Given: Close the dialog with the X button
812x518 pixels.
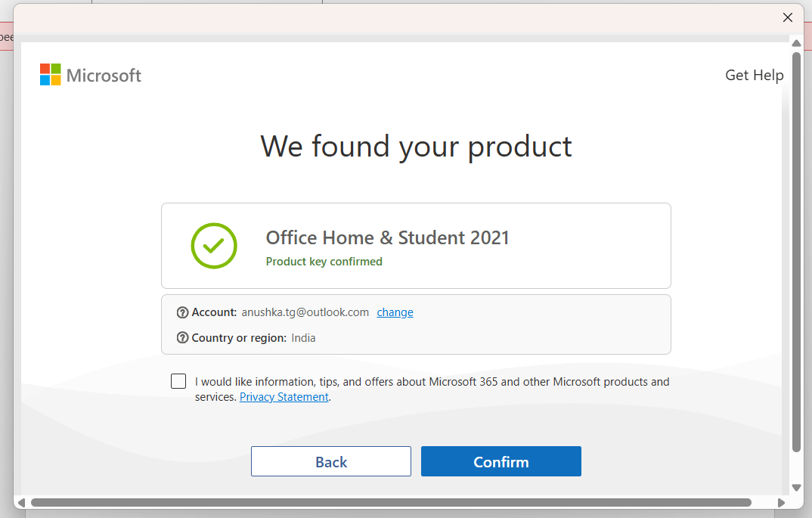Looking at the screenshot, I should pos(788,17).
